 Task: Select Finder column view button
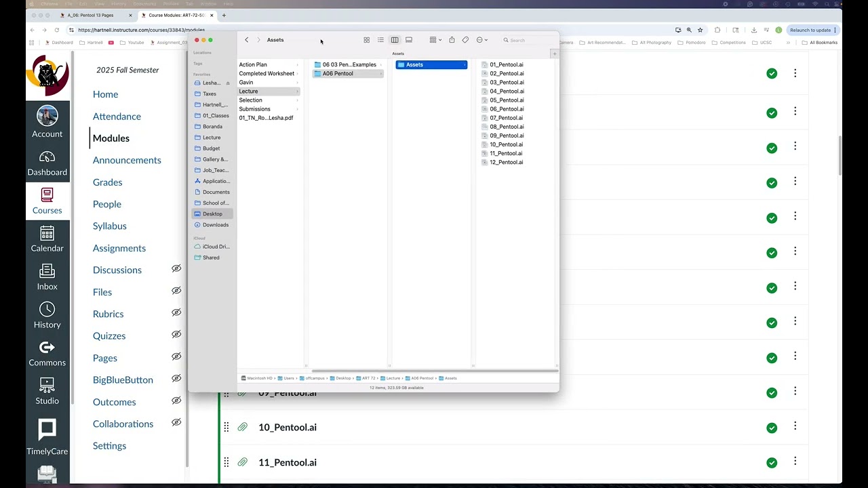(395, 40)
